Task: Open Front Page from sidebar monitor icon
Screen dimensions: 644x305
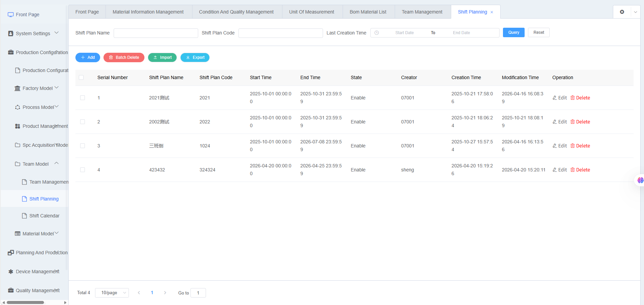Action: pyautogui.click(x=10, y=15)
